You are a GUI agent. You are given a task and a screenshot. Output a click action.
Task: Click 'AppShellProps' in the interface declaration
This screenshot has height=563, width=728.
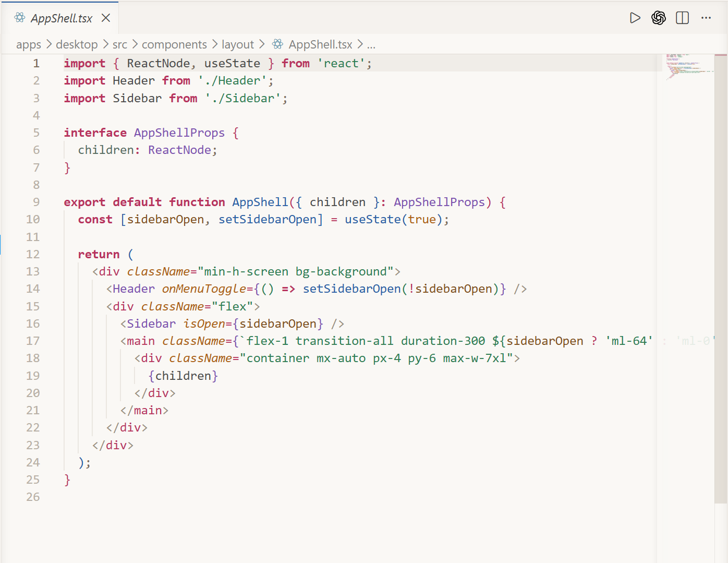click(x=179, y=133)
